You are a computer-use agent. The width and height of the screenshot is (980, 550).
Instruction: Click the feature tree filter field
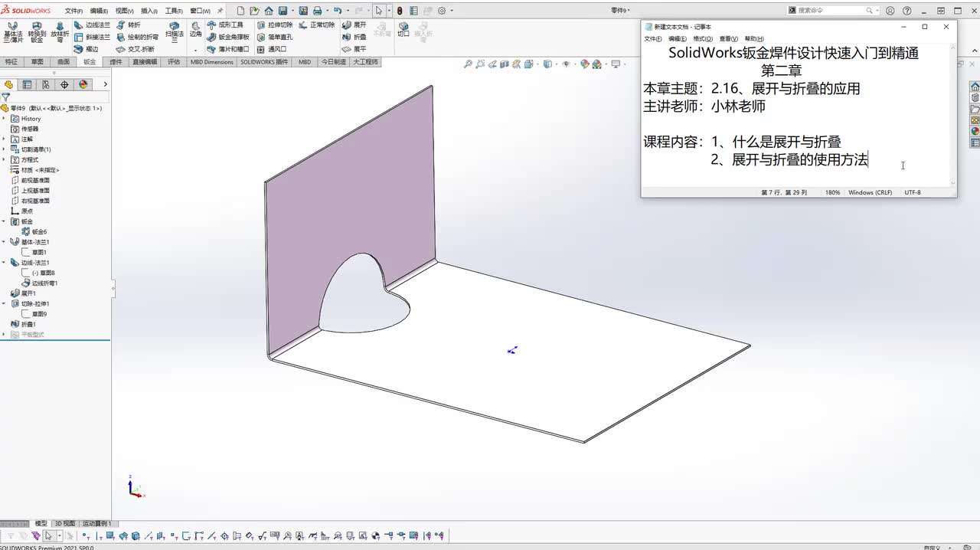click(55, 97)
